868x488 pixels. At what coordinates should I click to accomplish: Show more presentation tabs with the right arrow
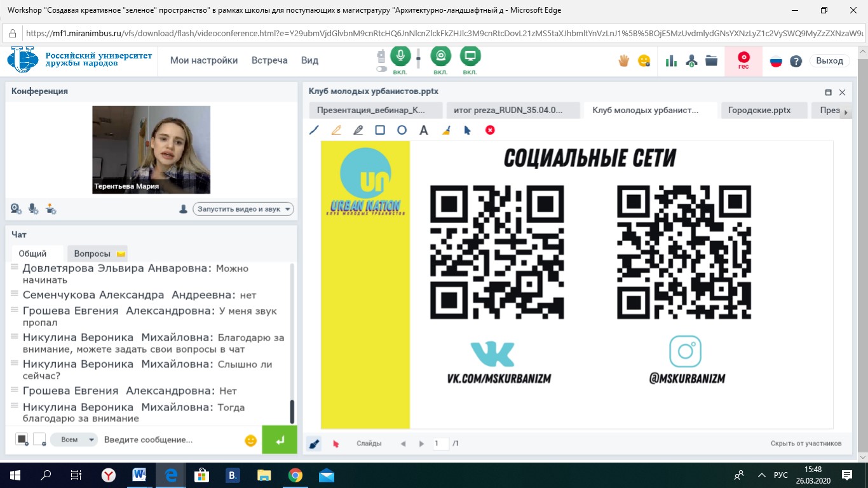[x=845, y=111]
